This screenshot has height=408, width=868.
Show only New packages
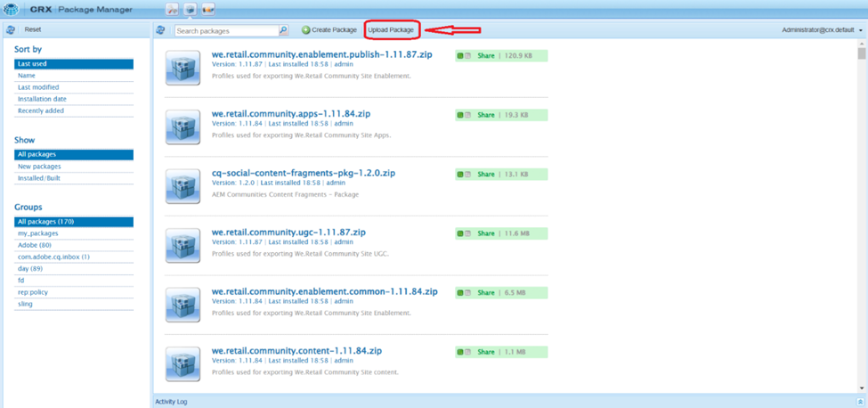[x=74, y=166]
